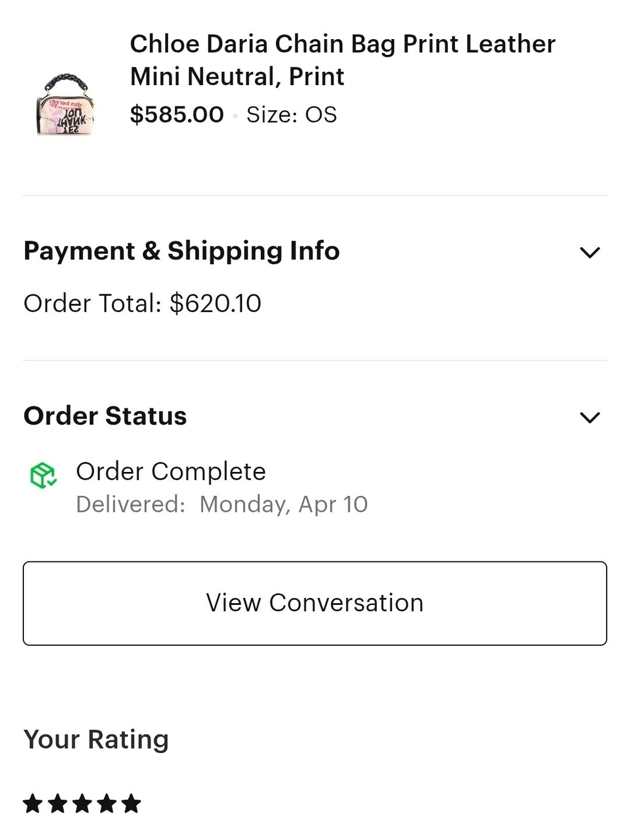Click the Chloe Daria Chain Bag title

(343, 60)
